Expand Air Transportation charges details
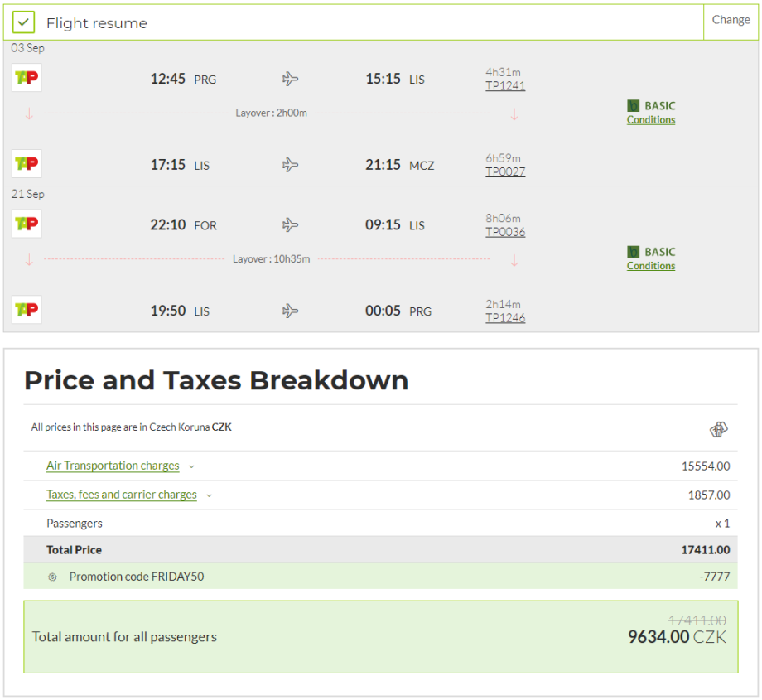Image resolution: width=762 pixels, height=700 pixels. pos(113,466)
